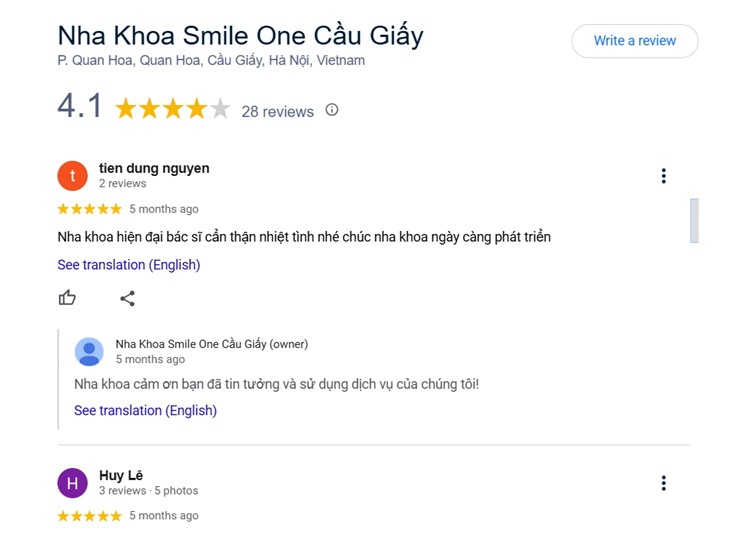Open Huy Lê's profile name

[121, 475]
